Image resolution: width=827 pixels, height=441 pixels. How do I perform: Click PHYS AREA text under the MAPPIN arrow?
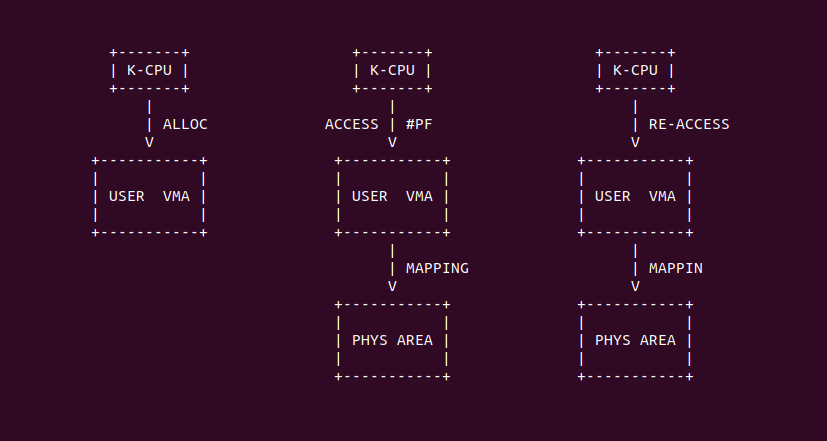click(x=635, y=340)
